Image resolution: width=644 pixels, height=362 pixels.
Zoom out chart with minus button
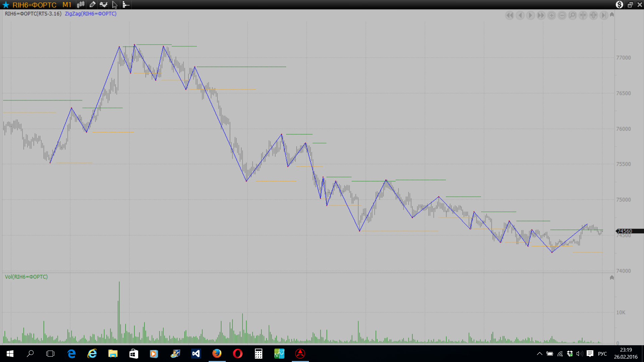562,15
